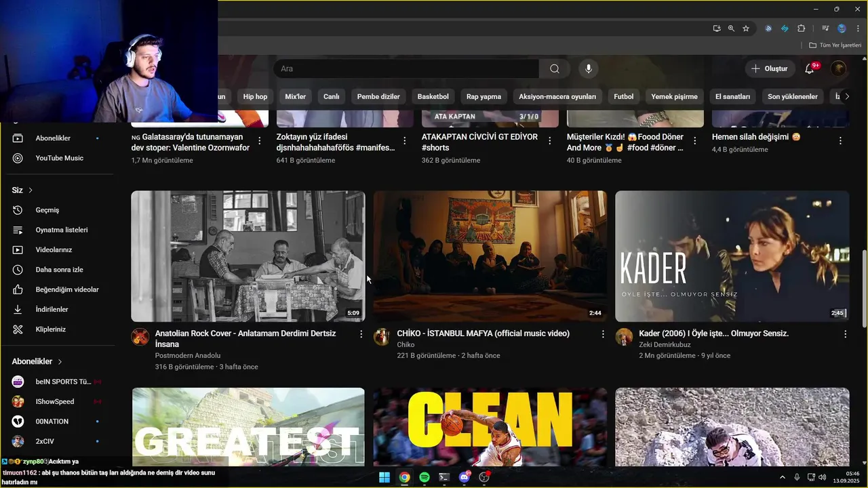Open Oynatma listeleri playlists icon
The image size is (868, 488).
(18, 230)
